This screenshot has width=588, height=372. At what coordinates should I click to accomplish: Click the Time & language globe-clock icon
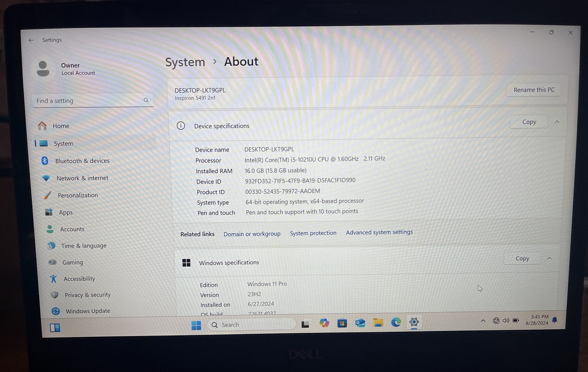coord(51,246)
